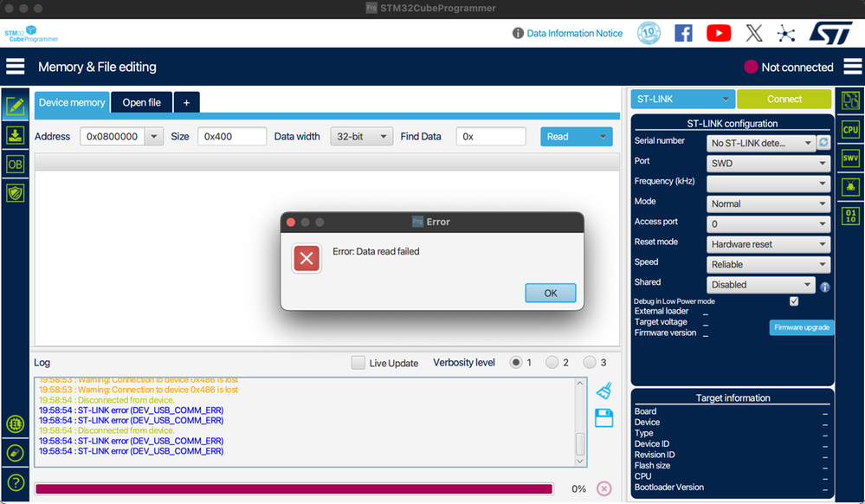
Task: Open the ST community network icon
Action: coord(786,34)
